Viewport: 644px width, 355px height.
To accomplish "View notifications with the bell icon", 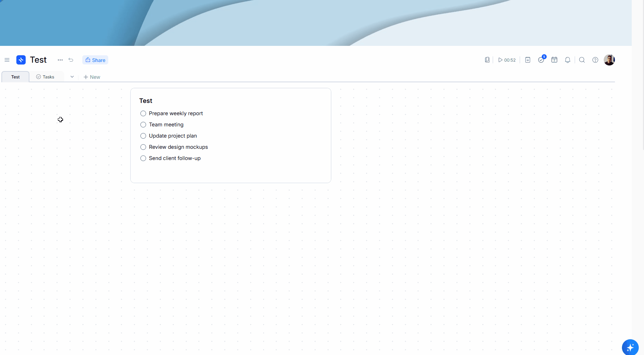I will [x=568, y=60].
